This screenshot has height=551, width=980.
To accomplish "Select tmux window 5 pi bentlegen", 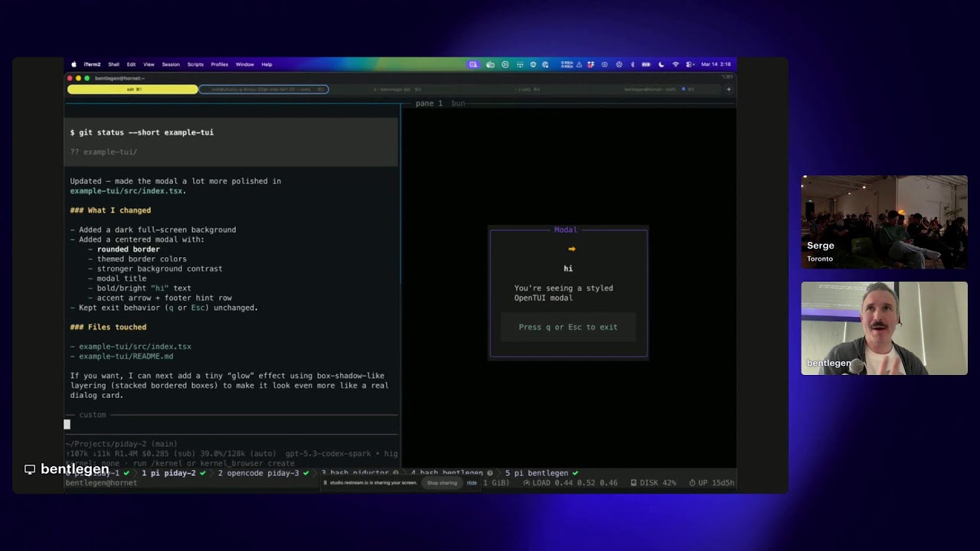I will pos(542,473).
